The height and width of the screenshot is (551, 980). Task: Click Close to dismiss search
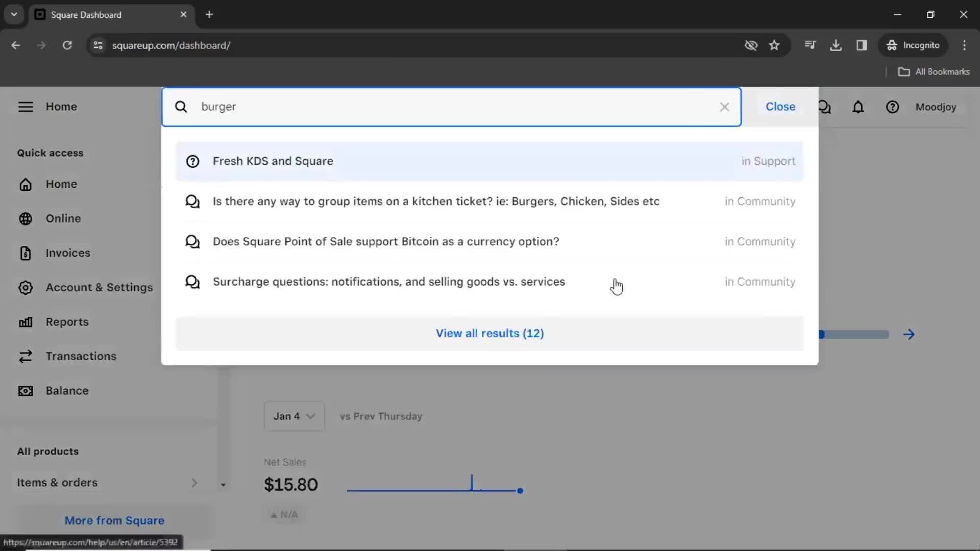780,106
